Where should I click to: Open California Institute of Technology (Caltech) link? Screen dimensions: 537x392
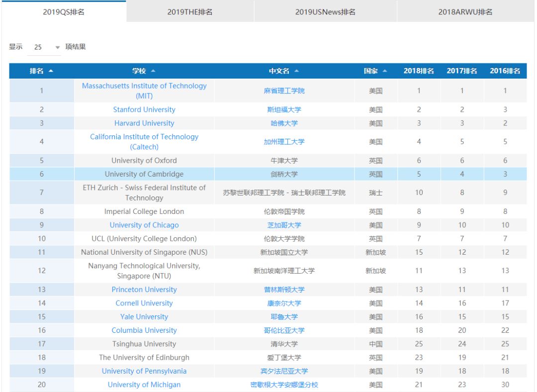144,142
